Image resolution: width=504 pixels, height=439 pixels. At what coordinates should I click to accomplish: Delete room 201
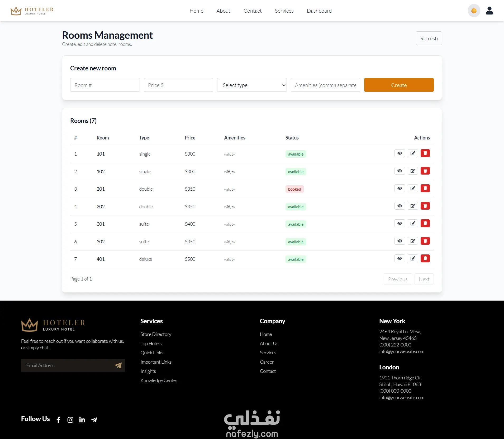(x=425, y=188)
